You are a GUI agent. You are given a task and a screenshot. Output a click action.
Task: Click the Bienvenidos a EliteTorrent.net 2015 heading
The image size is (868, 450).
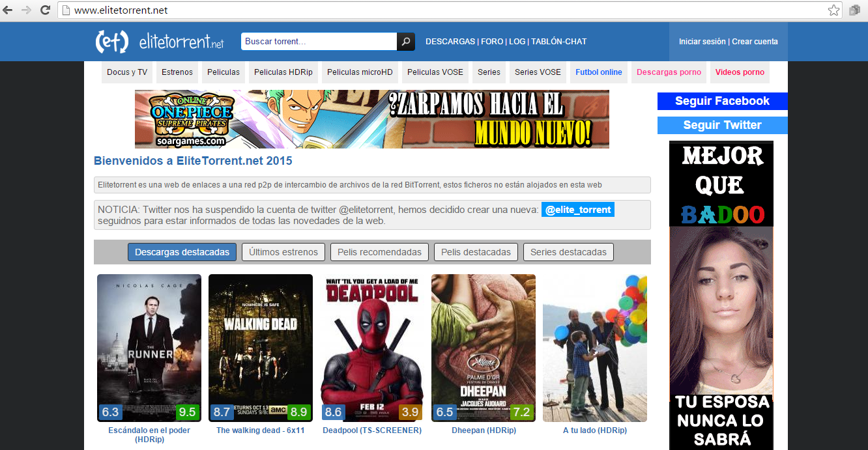click(193, 161)
